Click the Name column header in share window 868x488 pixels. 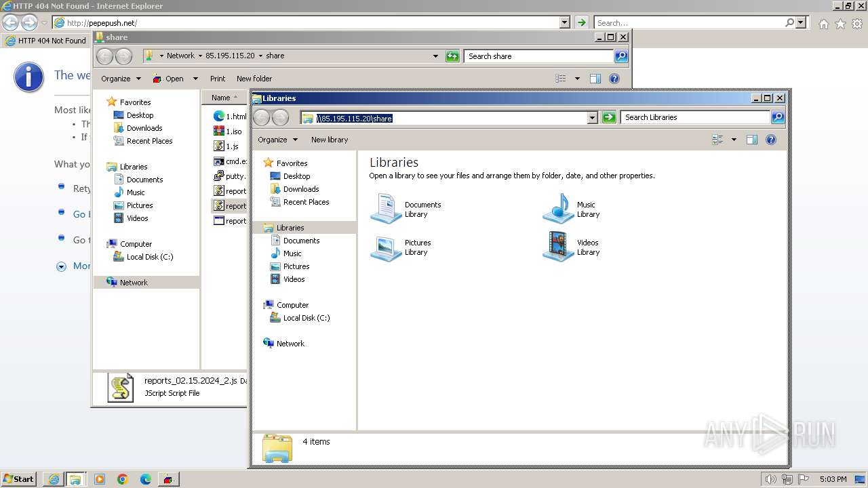point(224,98)
